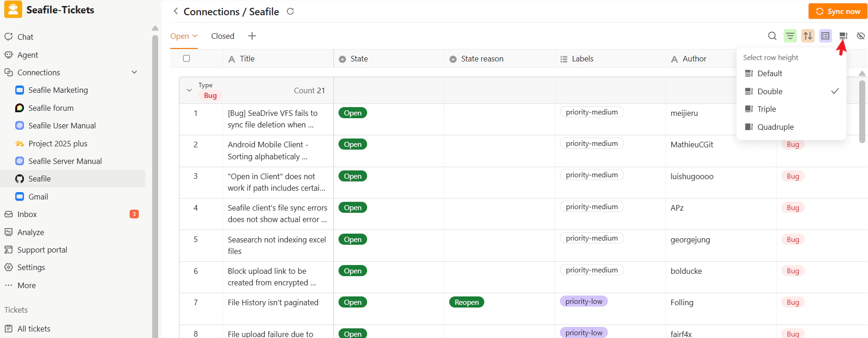Open the search tool
868x338 pixels.
772,36
